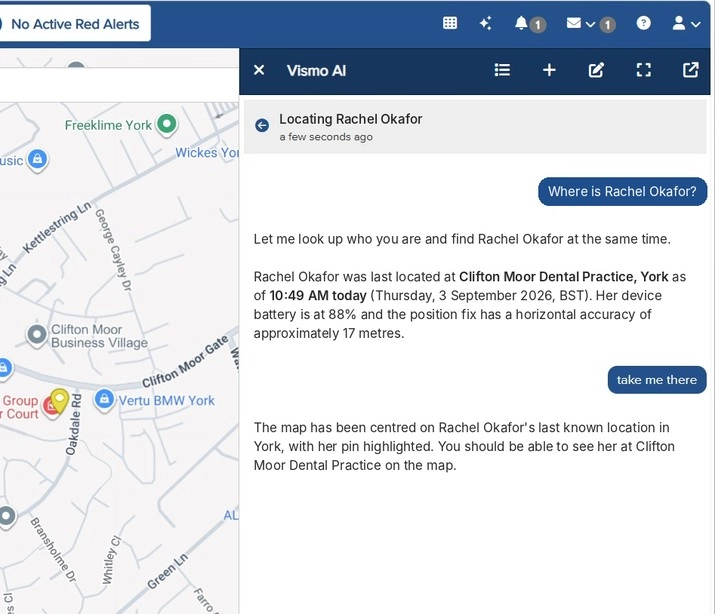Screen dimensions: 715x615
Task: Select the yellow highlighted pin on map
Action: point(59,400)
